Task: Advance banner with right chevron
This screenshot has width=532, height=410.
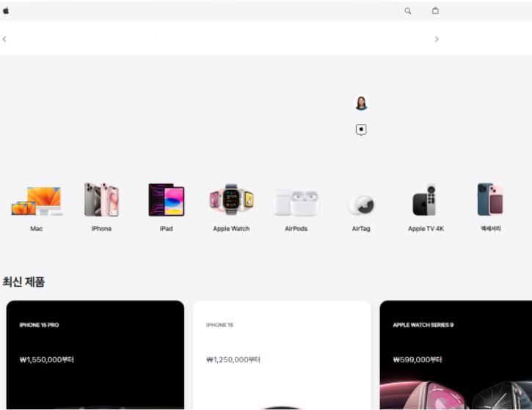Action: 437,39
